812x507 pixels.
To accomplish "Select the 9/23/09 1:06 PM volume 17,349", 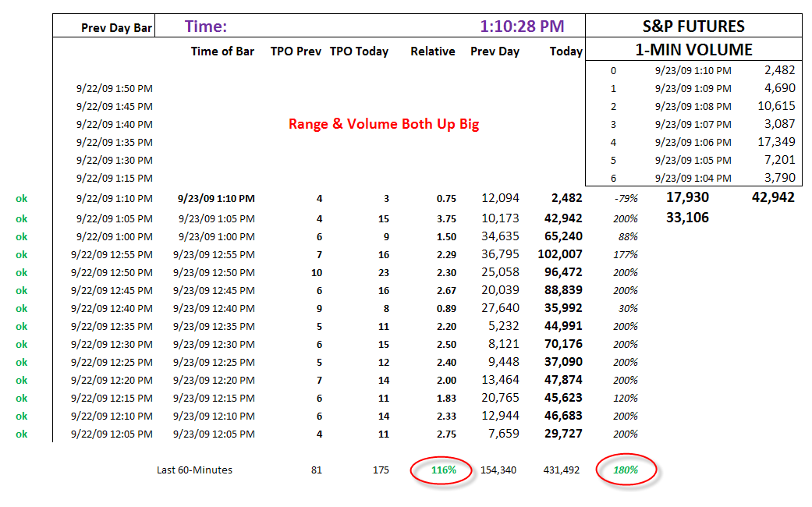I will [x=776, y=142].
